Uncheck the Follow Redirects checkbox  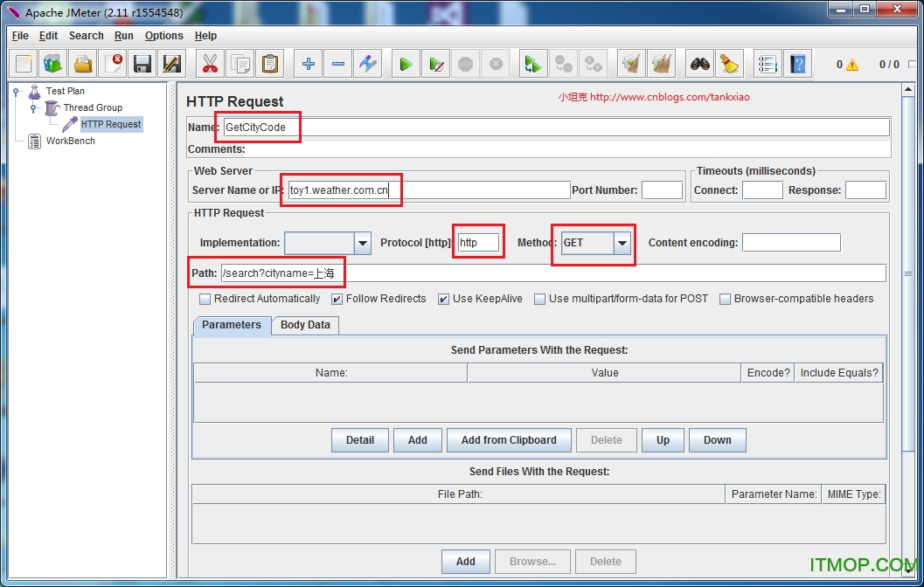pos(337,299)
